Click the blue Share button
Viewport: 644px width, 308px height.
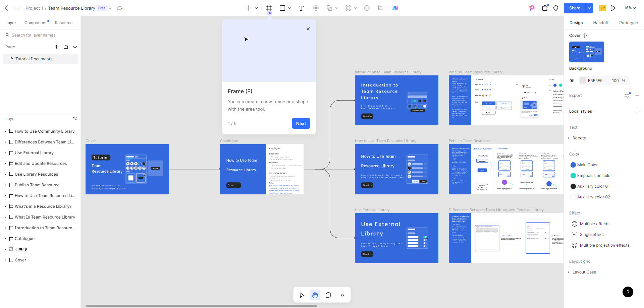click(x=574, y=8)
